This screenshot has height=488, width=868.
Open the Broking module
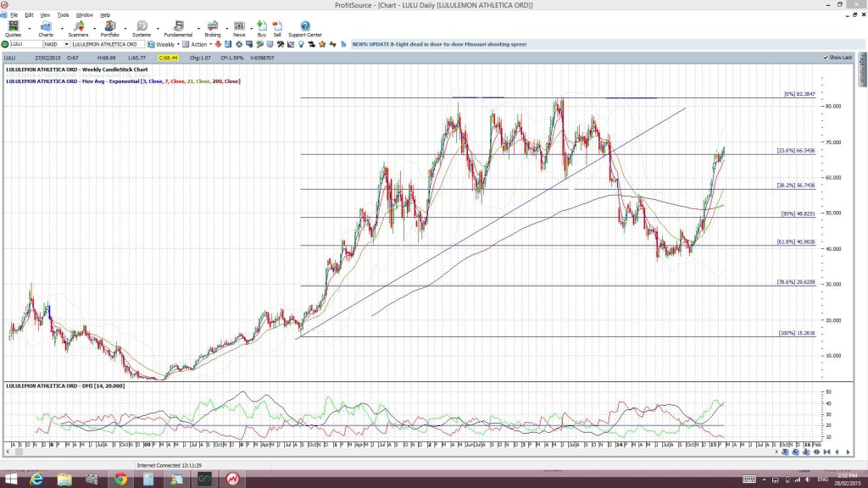click(x=213, y=29)
